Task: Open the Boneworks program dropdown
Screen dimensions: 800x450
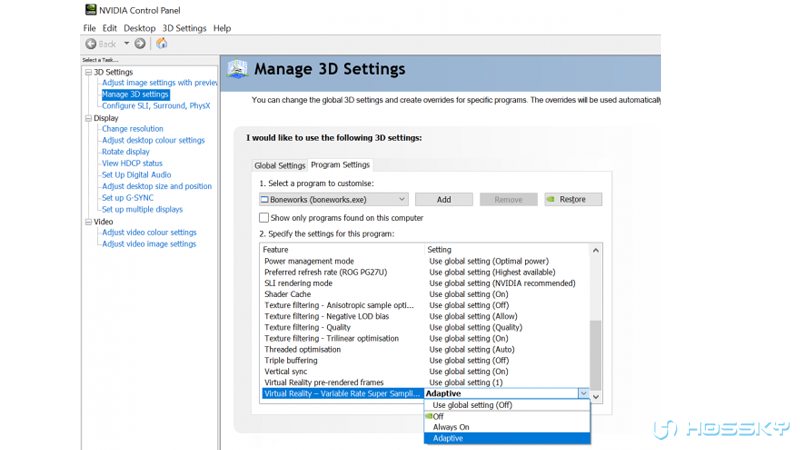Action: coord(334,199)
